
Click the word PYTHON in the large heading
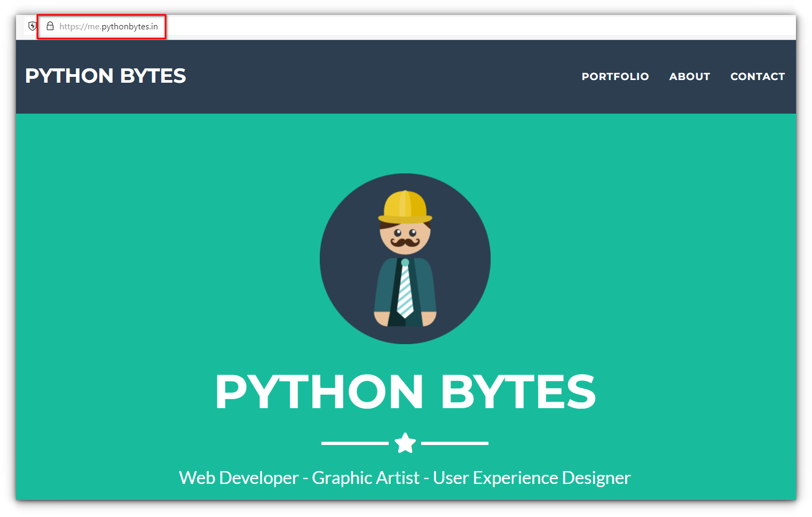pos(319,392)
